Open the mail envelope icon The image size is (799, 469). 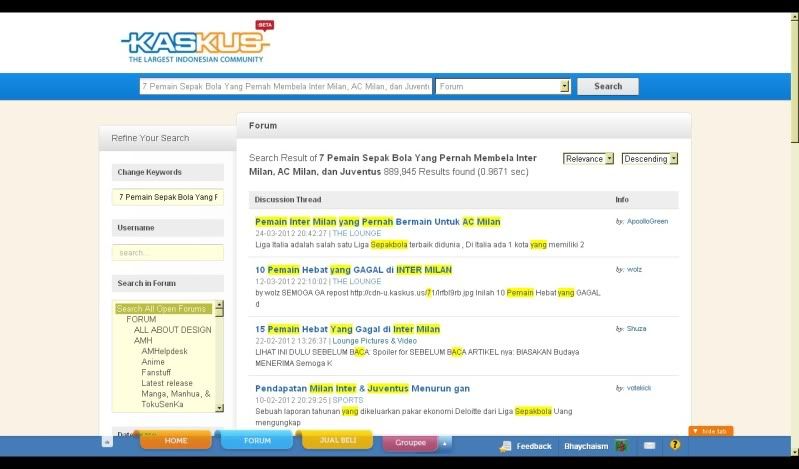(x=649, y=446)
